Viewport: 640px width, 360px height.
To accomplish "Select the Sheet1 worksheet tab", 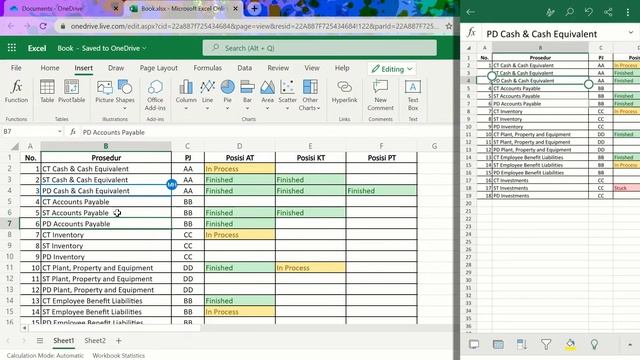I will tap(64, 340).
